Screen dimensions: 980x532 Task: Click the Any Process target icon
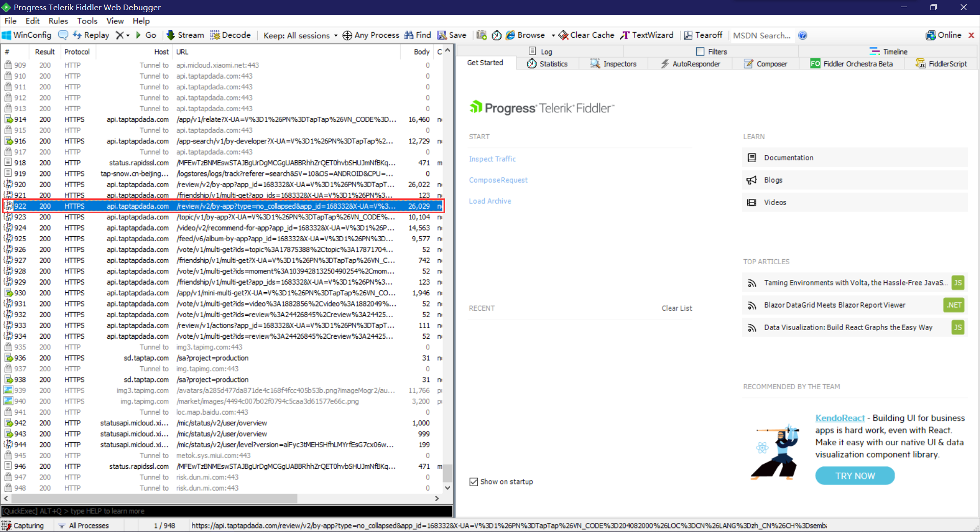(x=347, y=35)
